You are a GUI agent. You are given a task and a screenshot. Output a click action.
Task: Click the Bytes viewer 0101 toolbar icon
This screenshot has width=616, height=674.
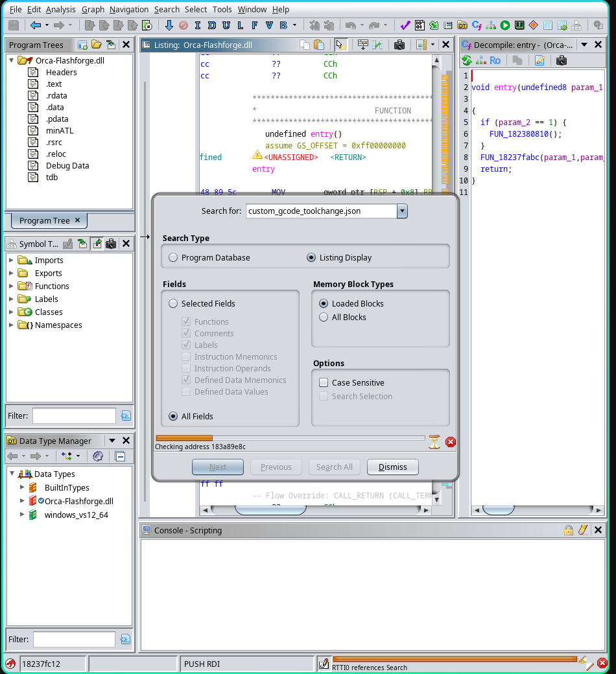pos(420,25)
